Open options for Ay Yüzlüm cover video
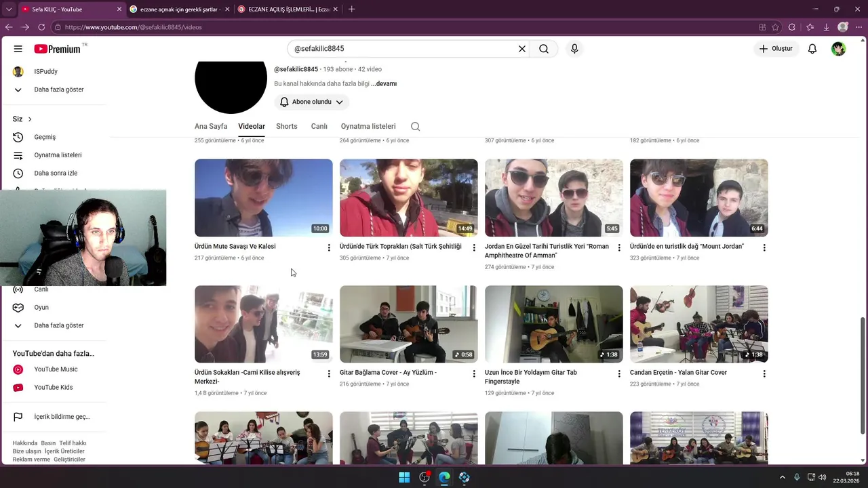Image resolution: width=868 pixels, height=488 pixels. pos(474,373)
